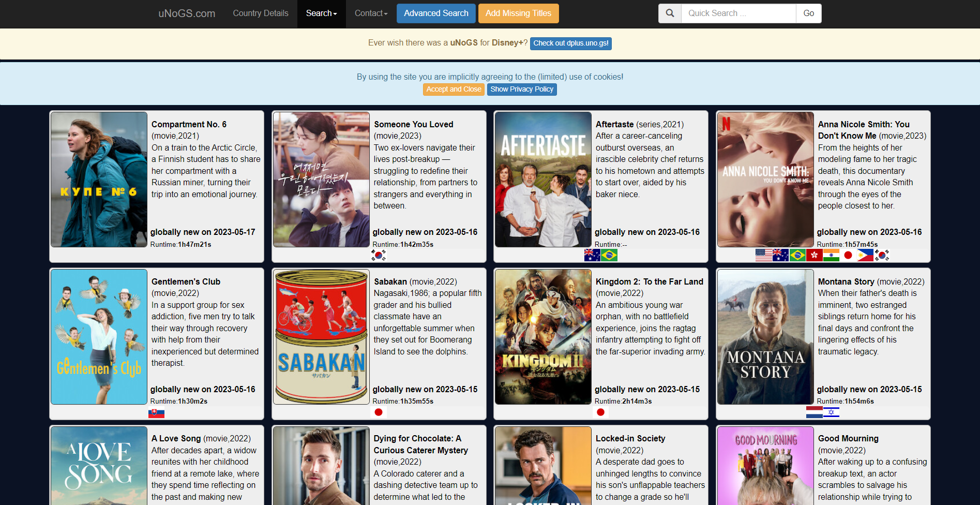Image resolution: width=980 pixels, height=505 pixels.
Task: Open Montana Story poster thumbnail
Action: pyautogui.click(x=765, y=337)
